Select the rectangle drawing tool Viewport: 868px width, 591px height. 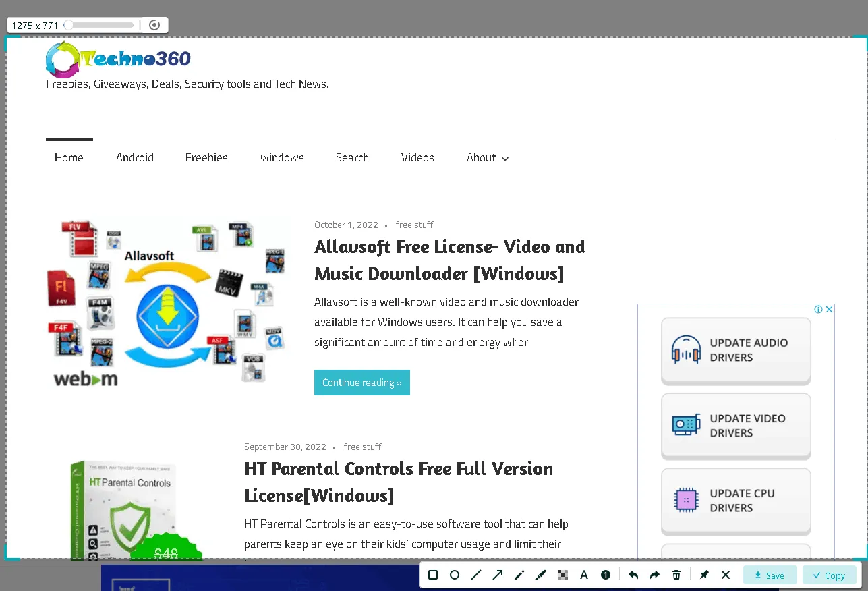(433, 575)
